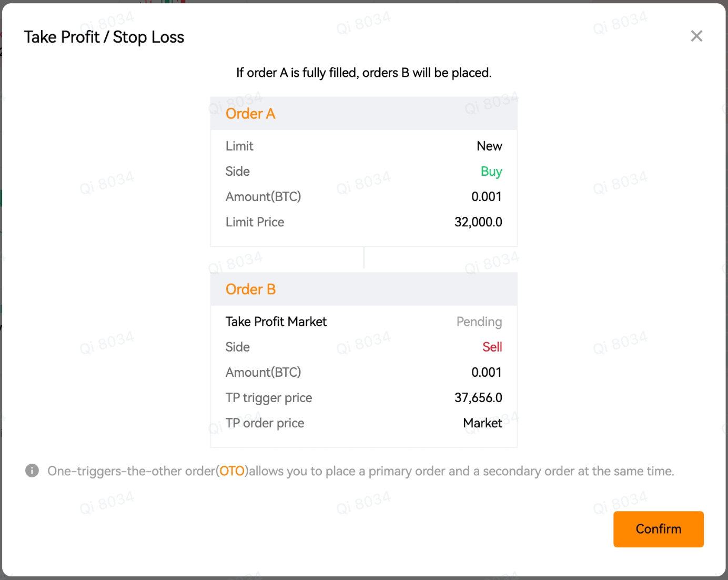728x580 pixels.
Task: Click the TP trigger price 37,656.0
Action: pyautogui.click(x=478, y=398)
